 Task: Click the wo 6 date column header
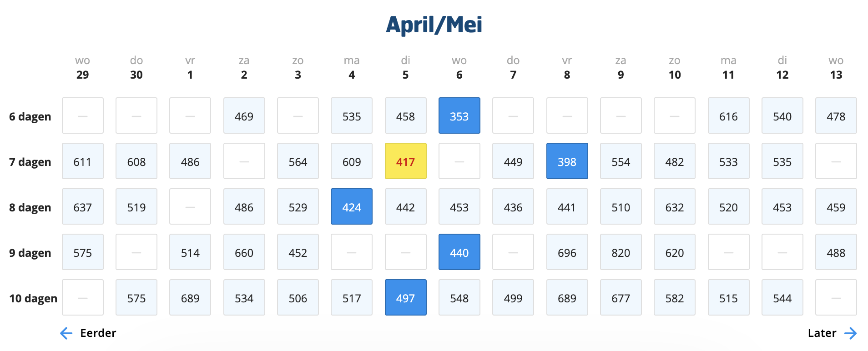(459, 68)
